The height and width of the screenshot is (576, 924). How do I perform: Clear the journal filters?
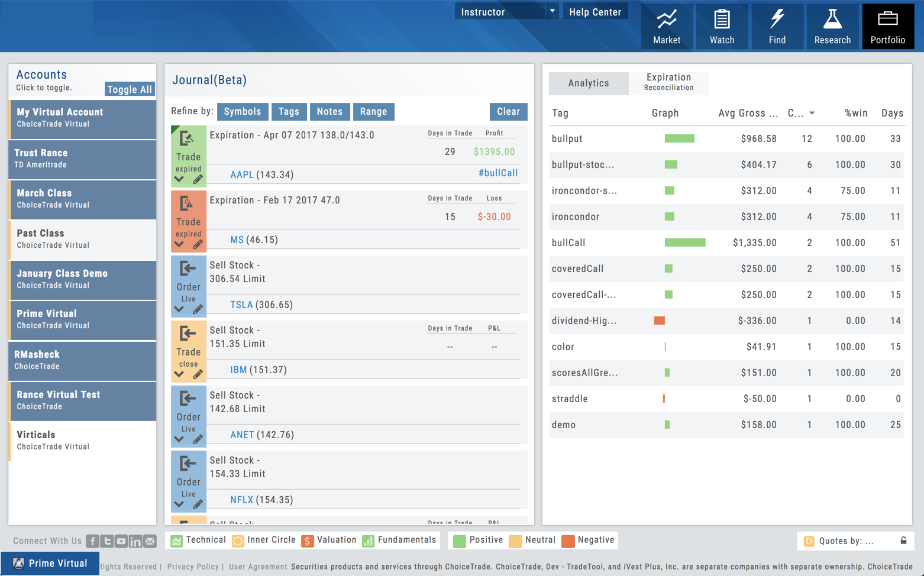(x=508, y=112)
